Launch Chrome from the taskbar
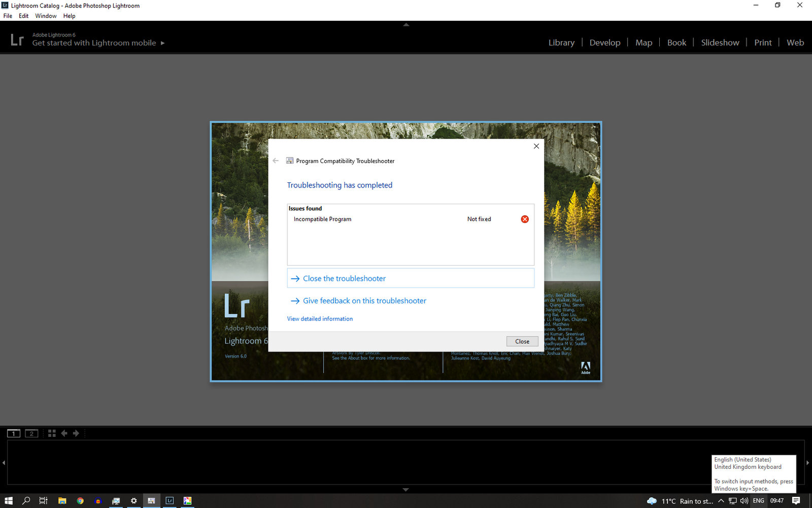This screenshot has height=508, width=812. (80, 500)
